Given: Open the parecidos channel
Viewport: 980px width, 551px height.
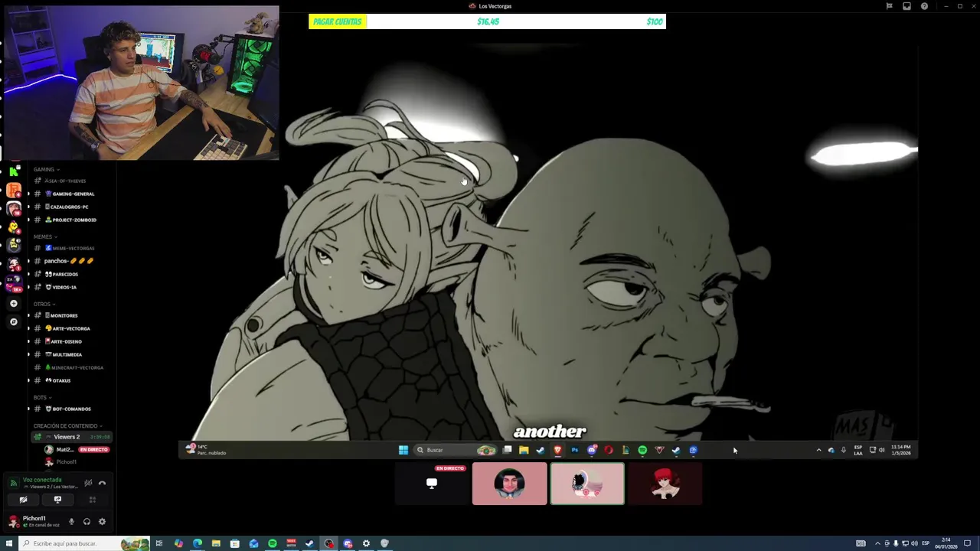Looking at the screenshot, I should [61, 274].
